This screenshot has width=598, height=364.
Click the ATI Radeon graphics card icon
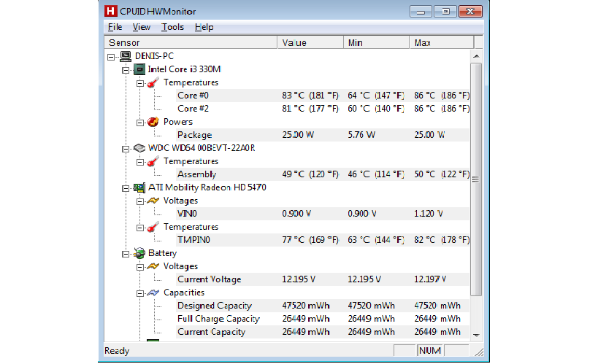coord(139,187)
